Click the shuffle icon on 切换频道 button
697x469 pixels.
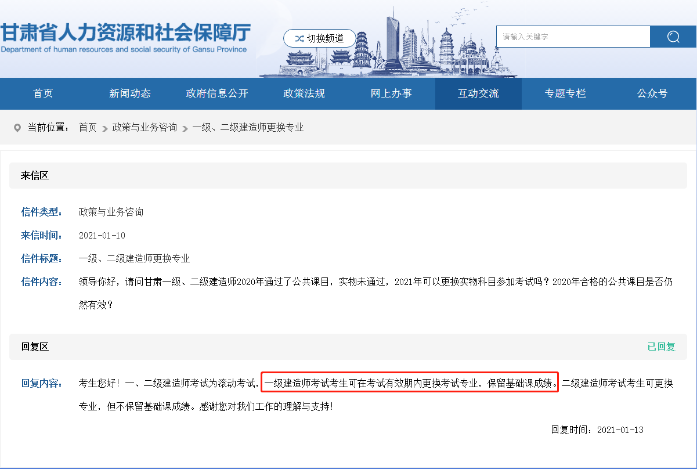(x=297, y=38)
